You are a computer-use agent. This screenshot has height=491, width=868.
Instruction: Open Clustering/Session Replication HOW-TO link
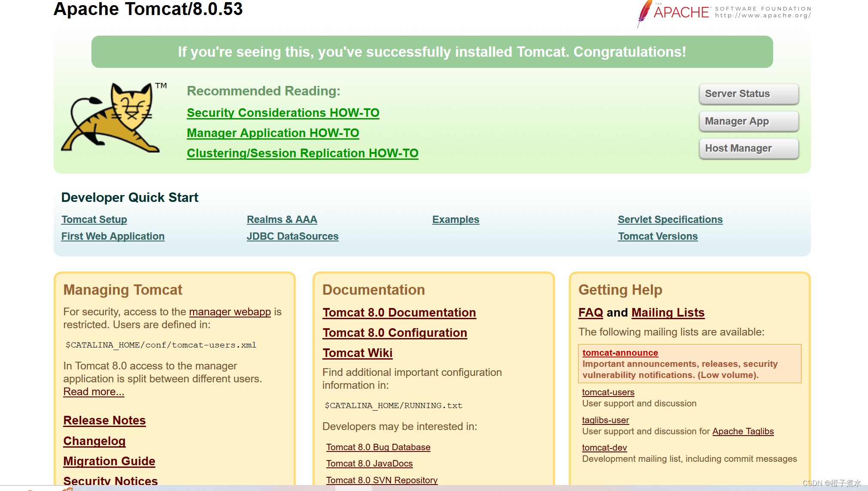(302, 153)
